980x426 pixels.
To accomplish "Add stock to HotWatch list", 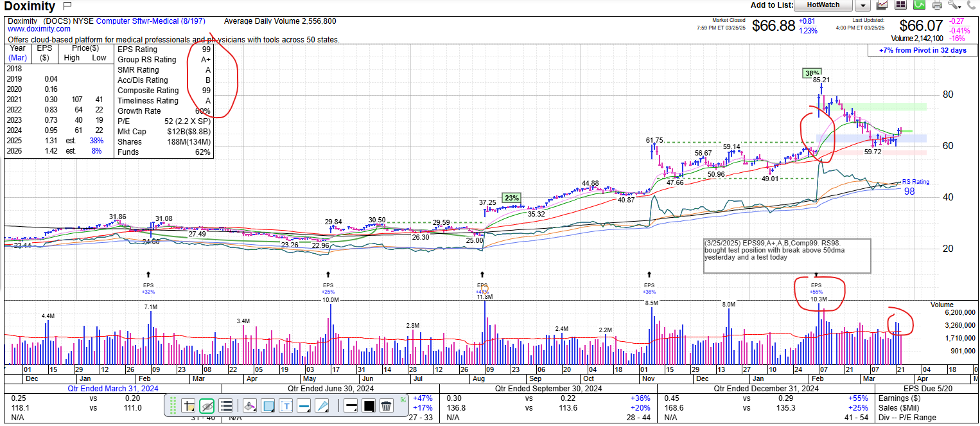I will coord(823,5).
